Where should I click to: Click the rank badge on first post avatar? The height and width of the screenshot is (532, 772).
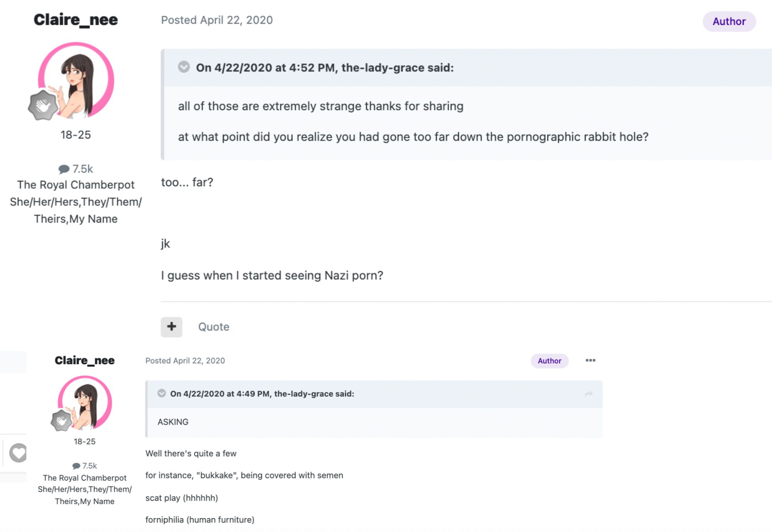pyautogui.click(x=43, y=105)
